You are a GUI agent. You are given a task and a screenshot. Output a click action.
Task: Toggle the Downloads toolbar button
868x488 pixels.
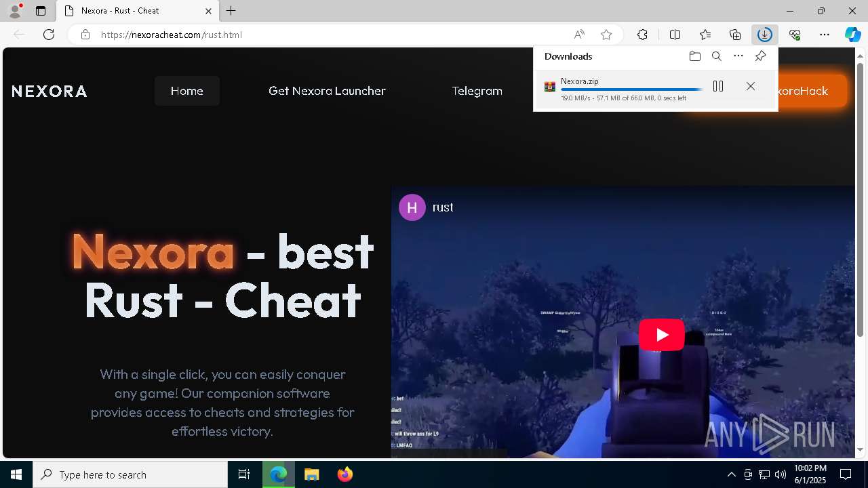(x=765, y=35)
